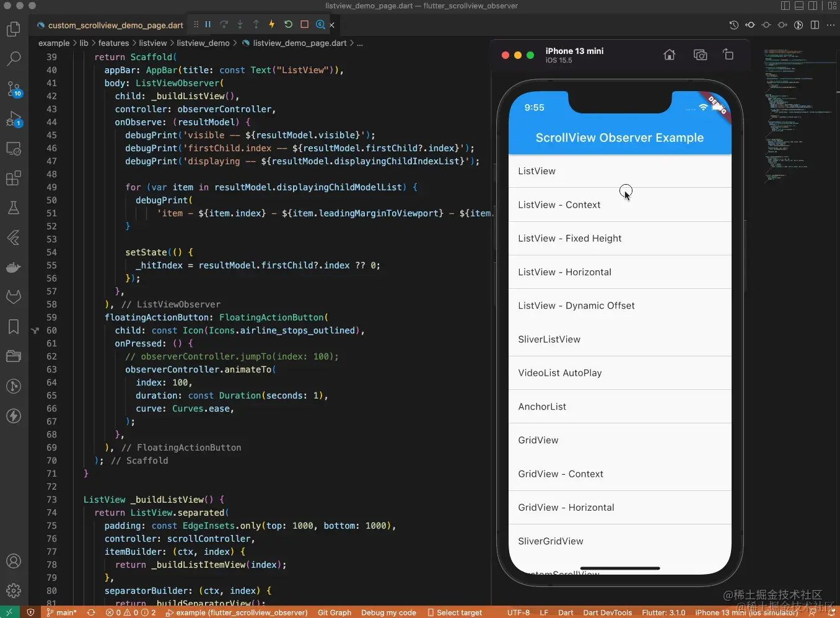Open the Git Graph circular icon view
The height and width of the screenshot is (618, 840).
[x=14, y=386]
